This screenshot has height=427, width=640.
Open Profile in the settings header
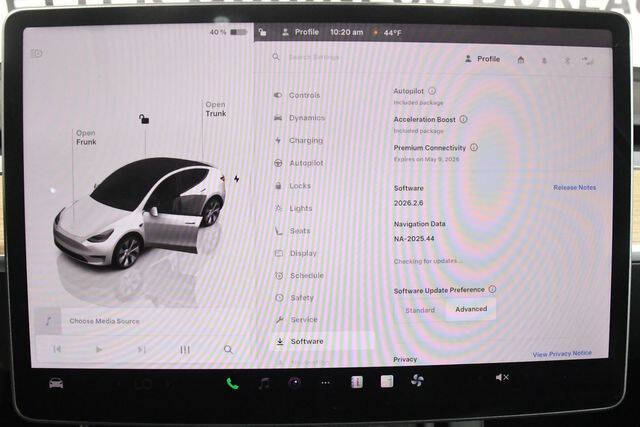(482, 59)
